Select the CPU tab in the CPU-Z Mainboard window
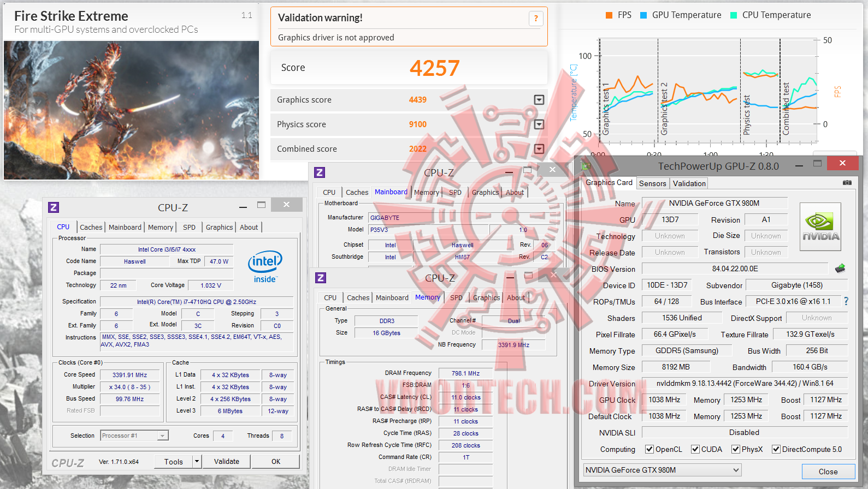The image size is (868, 489). [329, 193]
